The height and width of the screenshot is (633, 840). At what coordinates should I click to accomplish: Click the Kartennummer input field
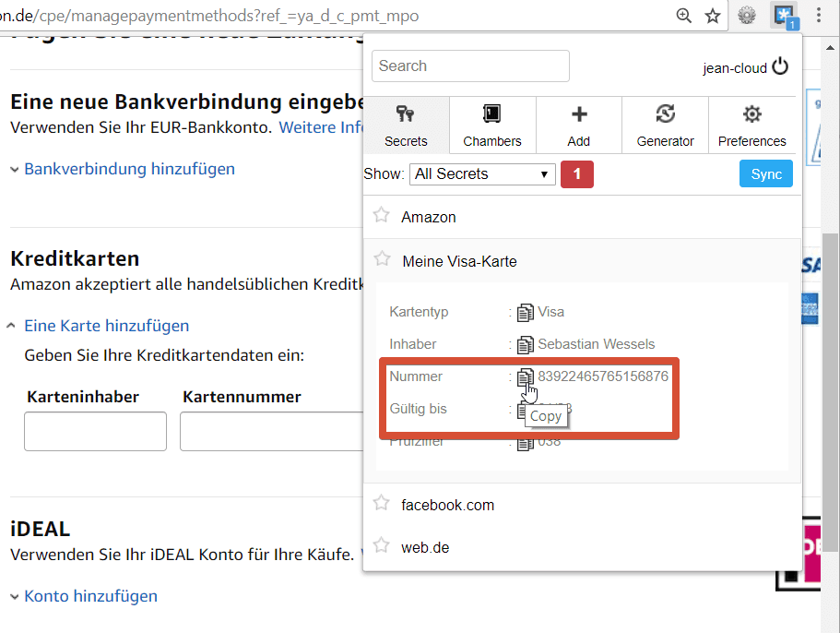(272, 432)
